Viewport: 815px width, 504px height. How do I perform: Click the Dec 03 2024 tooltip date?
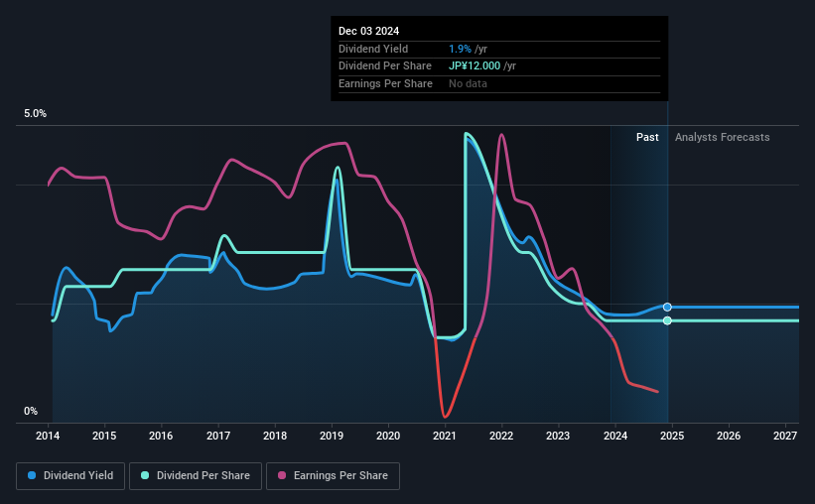368,31
